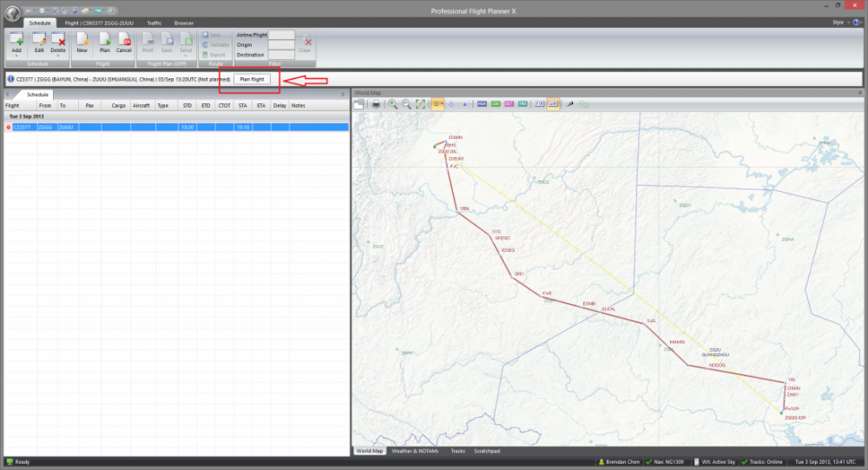Click the Nav NG1309 status indicator
868x470 pixels.
coord(665,461)
